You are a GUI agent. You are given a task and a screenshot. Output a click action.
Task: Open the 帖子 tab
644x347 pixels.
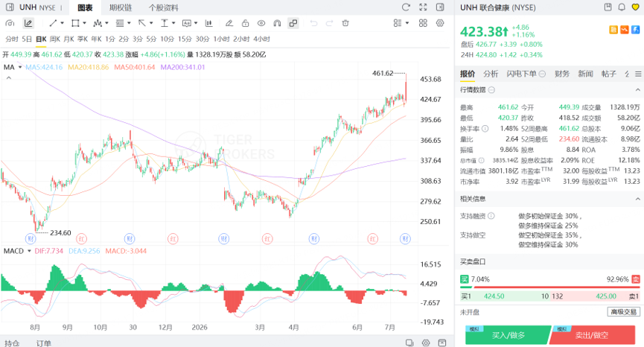[609, 74]
